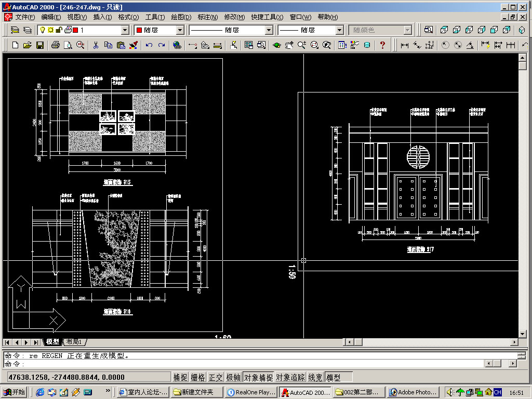This screenshot has width=532, height=399.
Task: Open Print Preview icon
Action: [68, 45]
